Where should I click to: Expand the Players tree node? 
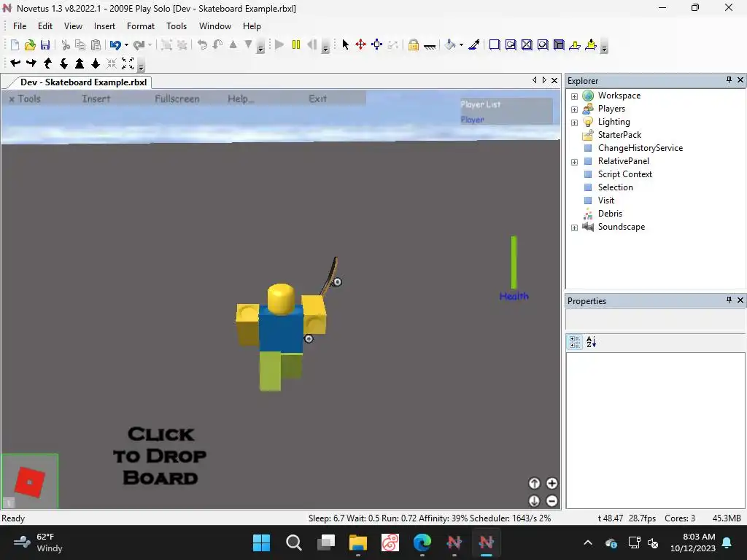tap(575, 109)
